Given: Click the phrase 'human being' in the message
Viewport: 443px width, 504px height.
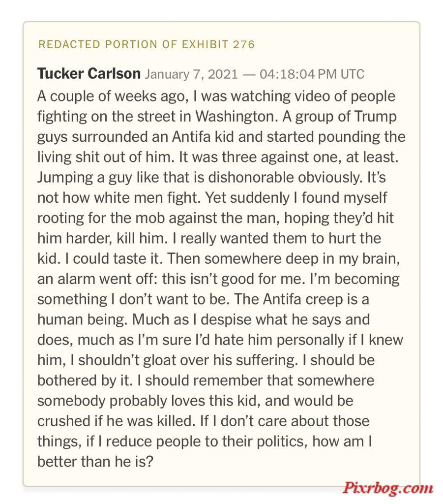Looking at the screenshot, I should pyautogui.click(x=82, y=320).
